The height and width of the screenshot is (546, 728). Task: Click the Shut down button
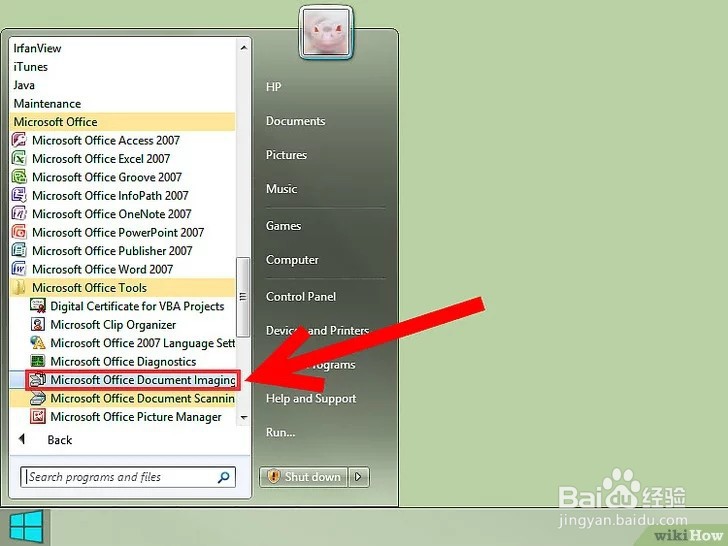304,477
